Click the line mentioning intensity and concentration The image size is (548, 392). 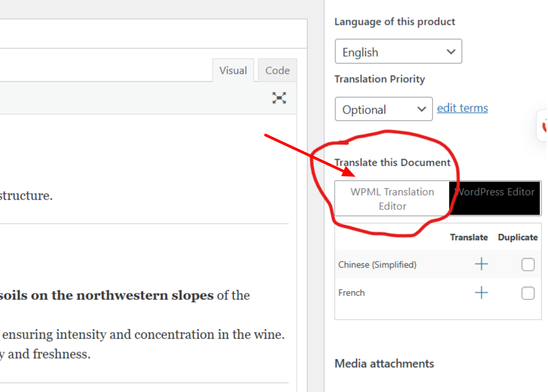[x=144, y=334]
